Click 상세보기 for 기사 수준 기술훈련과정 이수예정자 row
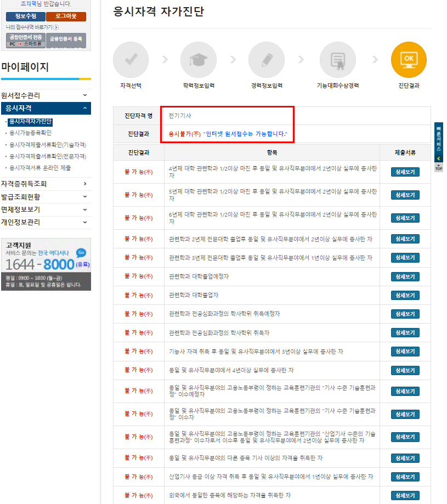The width and height of the screenshot is (447, 504). [405, 391]
